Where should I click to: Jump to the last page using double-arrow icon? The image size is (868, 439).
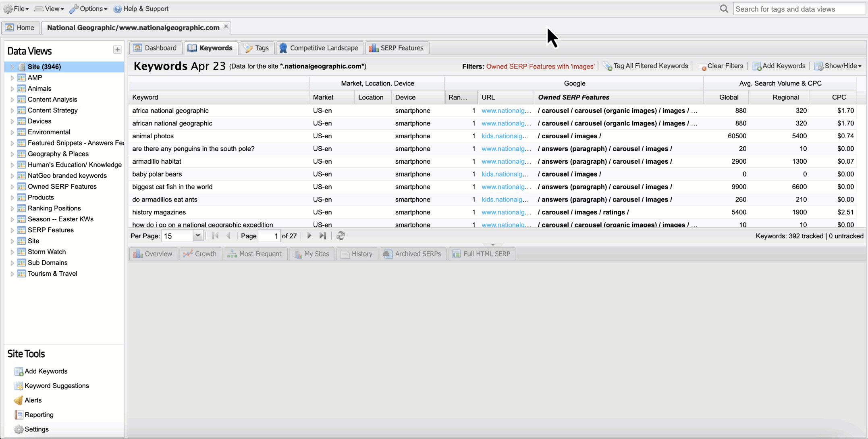(x=322, y=235)
